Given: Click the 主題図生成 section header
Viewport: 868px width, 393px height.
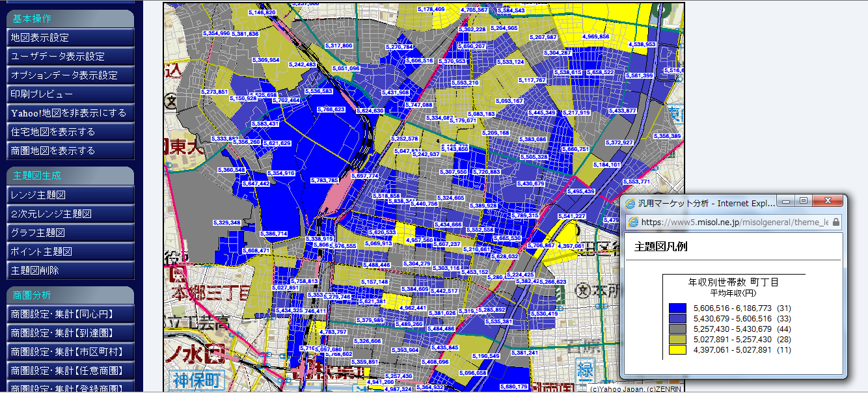Looking at the screenshot, I should coord(70,176).
